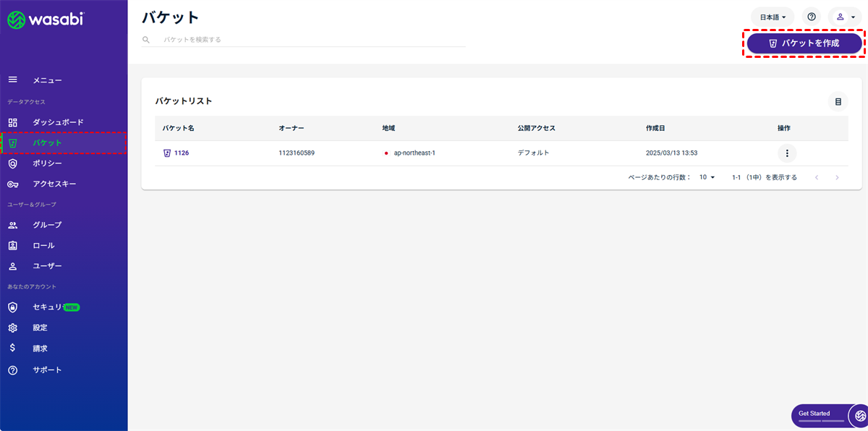The height and width of the screenshot is (431, 868).
Task: Click the search magnifier icon
Action: click(x=146, y=40)
